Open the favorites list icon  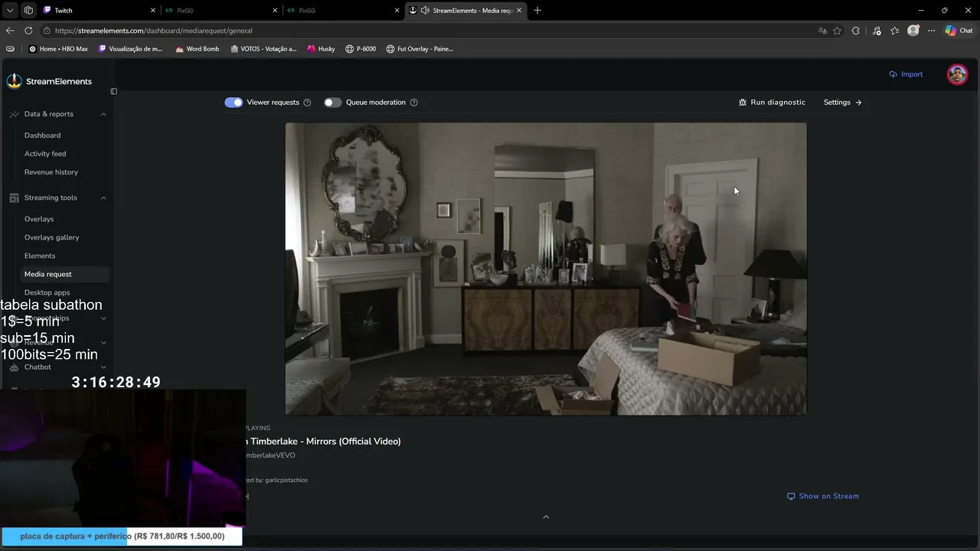pos(894,31)
